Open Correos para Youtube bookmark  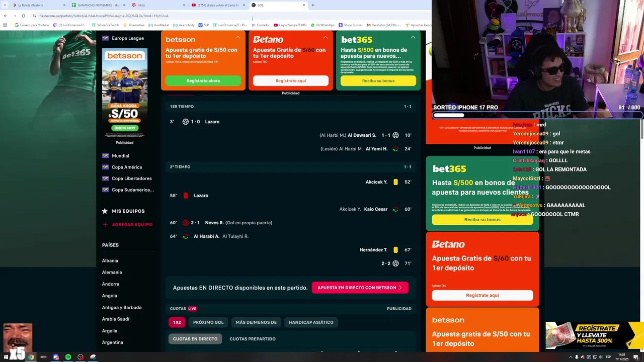click(32, 25)
